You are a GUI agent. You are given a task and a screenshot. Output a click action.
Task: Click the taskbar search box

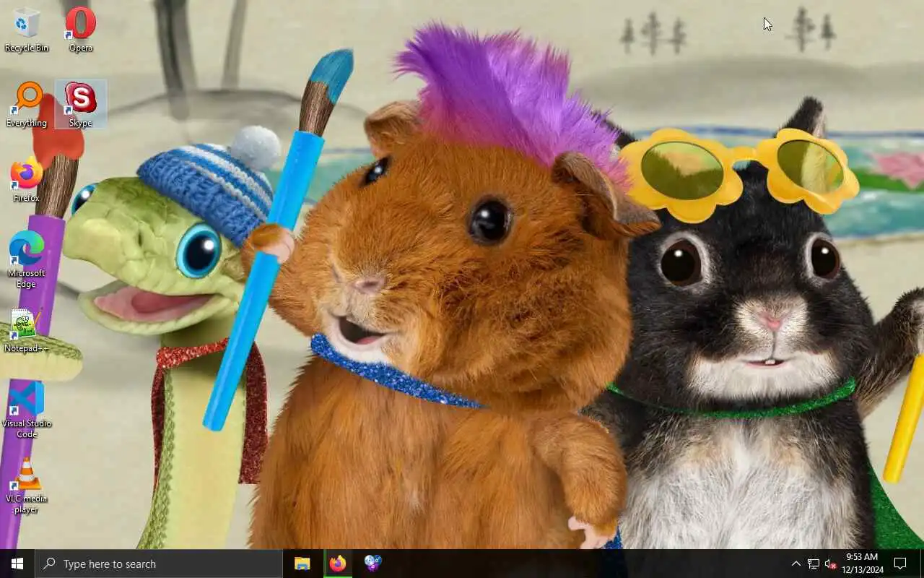coord(159,564)
